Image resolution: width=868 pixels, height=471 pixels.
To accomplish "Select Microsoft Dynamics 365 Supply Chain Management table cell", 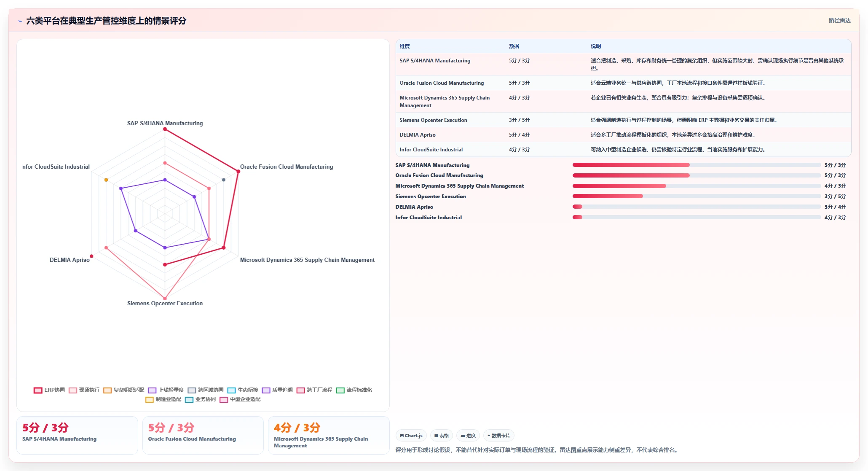I will 445,102.
